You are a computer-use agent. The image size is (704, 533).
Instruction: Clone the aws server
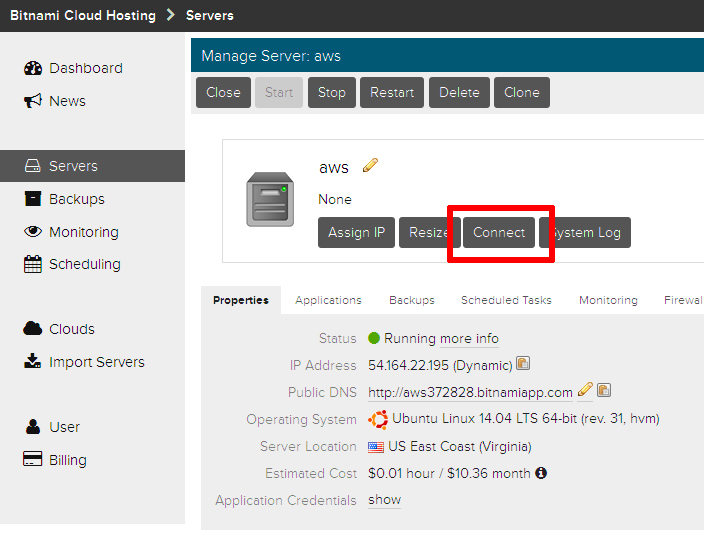(522, 93)
